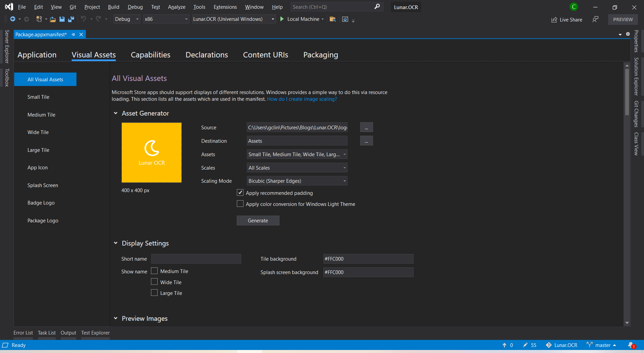The width and height of the screenshot is (644, 353).
Task: Uncheck Apply recommended padding
Action: tap(240, 193)
